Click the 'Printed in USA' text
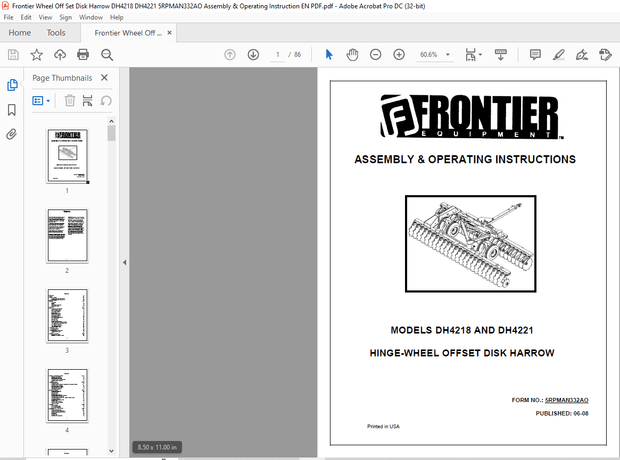The height and width of the screenshot is (460, 620). 383,426
